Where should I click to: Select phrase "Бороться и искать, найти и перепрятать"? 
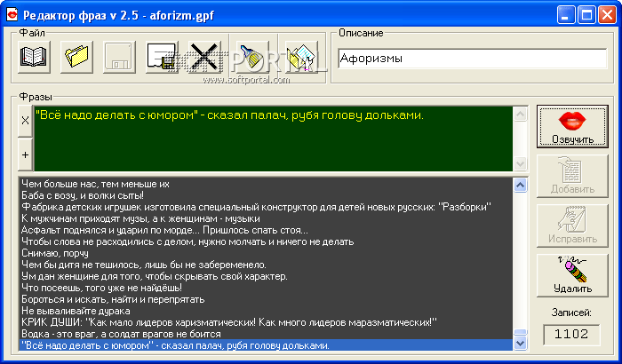[x=266, y=299]
